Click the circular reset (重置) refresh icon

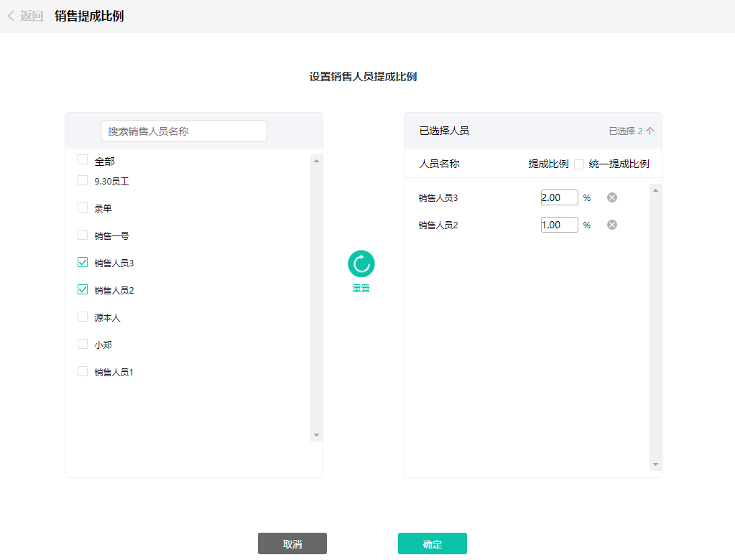click(x=361, y=264)
